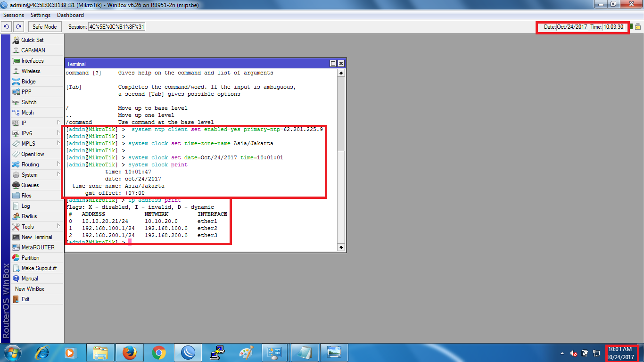Image resolution: width=644 pixels, height=362 pixels.
Task: Click the ether3 interface text
Action: pos(207,235)
